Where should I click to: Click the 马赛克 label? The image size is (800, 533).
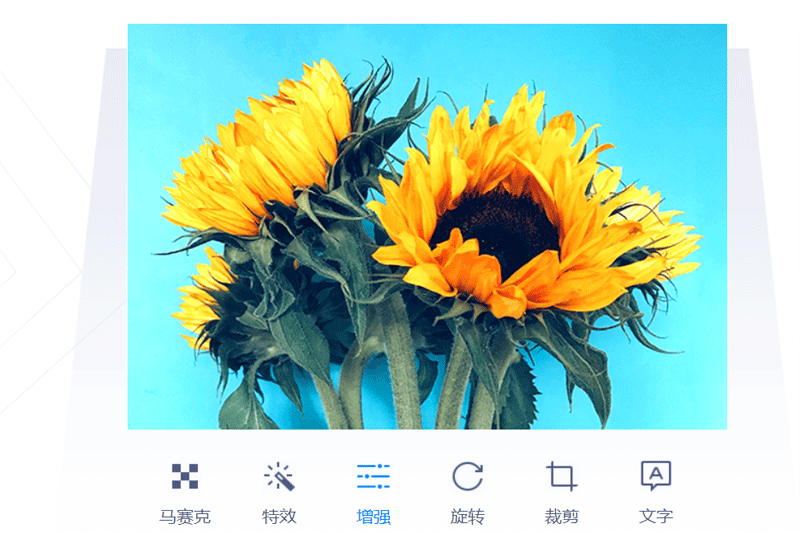click(185, 517)
